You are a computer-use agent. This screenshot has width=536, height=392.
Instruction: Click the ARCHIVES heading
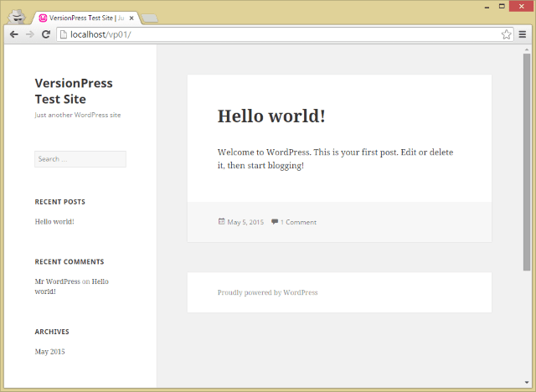pos(52,332)
